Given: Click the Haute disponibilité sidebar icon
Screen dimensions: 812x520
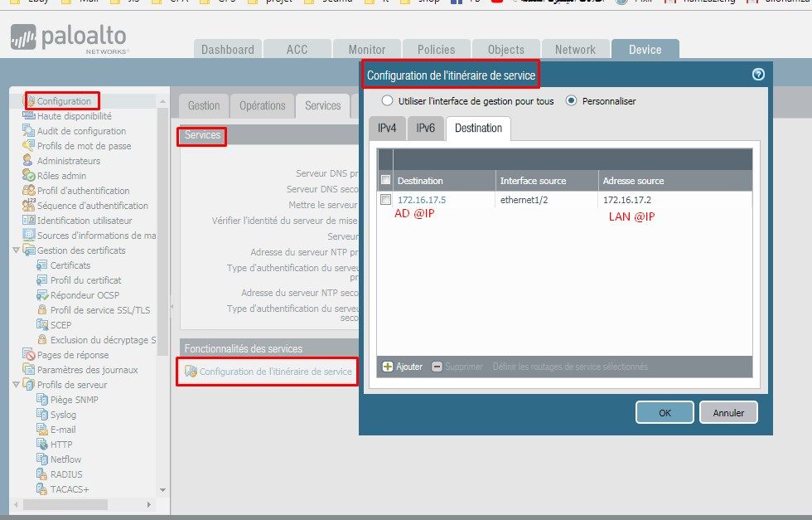Looking at the screenshot, I should 29,115.
